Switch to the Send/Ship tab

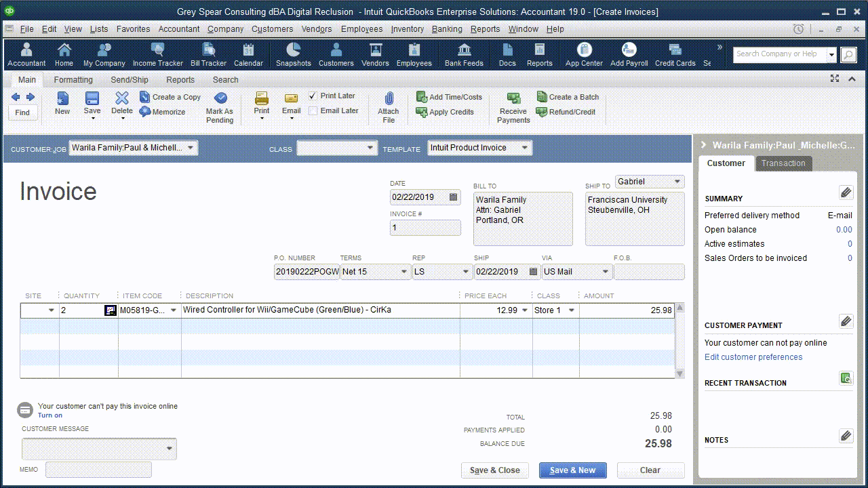point(130,80)
